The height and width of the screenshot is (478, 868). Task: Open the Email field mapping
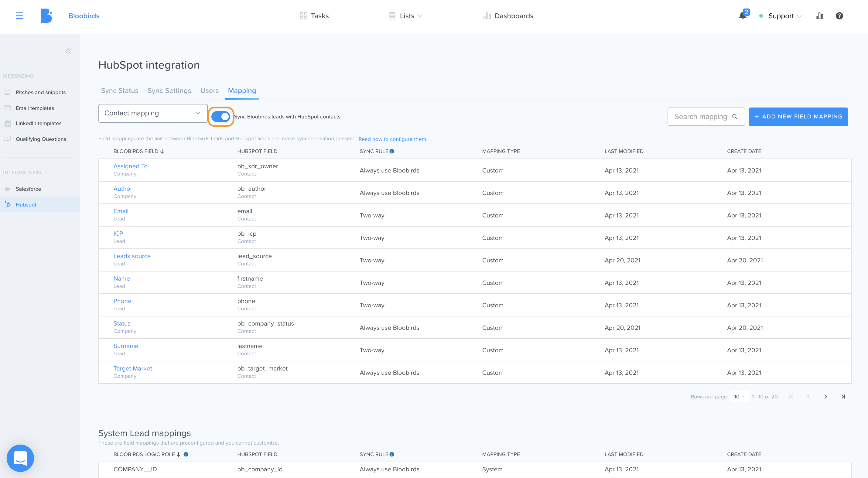click(121, 211)
